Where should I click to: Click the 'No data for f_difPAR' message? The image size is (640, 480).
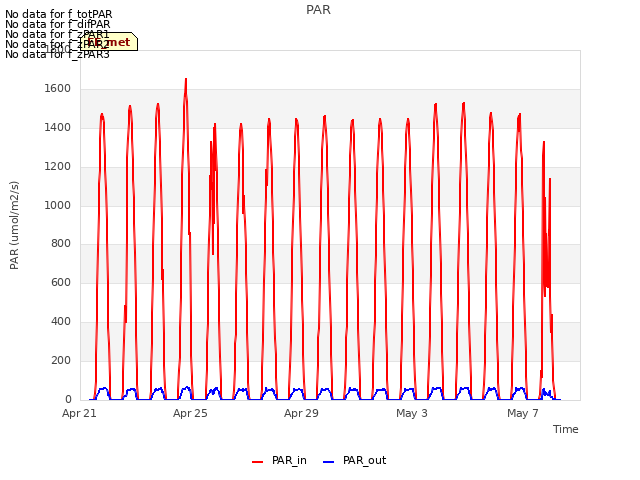58,24
